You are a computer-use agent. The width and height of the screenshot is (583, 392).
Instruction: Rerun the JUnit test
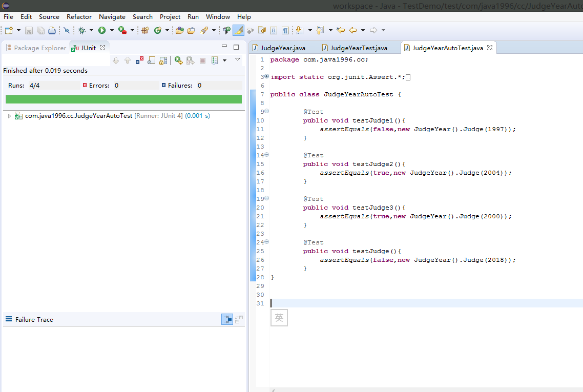[x=178, y=60]
